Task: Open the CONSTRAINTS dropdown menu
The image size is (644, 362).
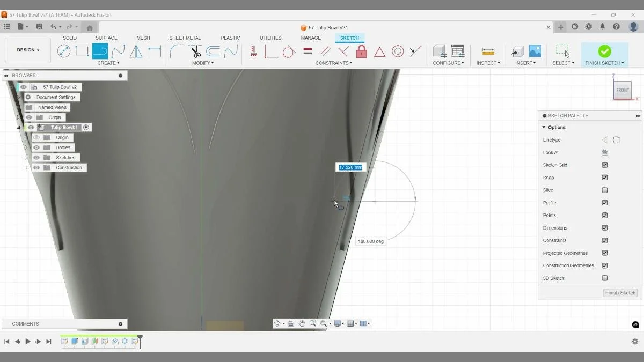Action: [x=333, y=63]
